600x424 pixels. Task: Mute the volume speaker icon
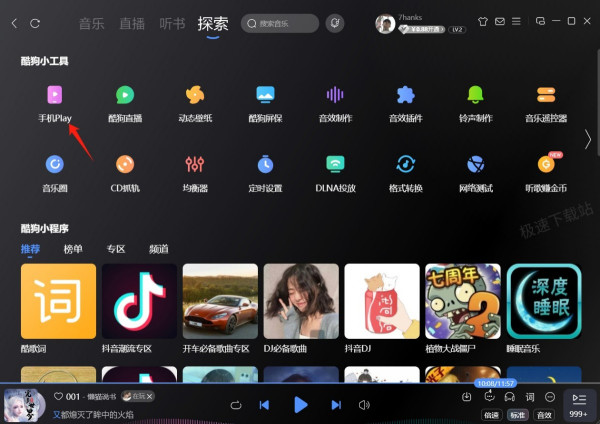click(364, 405)
